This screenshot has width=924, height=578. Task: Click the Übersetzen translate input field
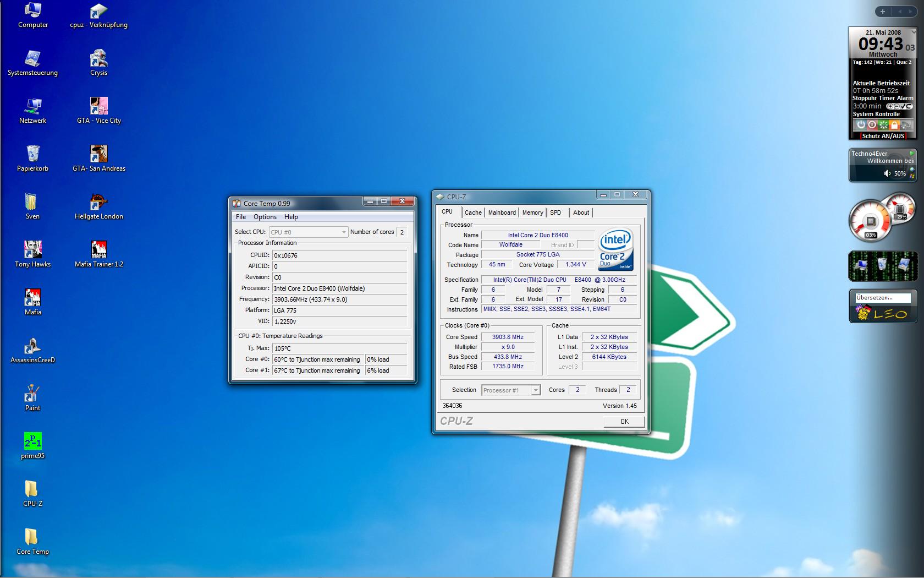pos(883,298)
